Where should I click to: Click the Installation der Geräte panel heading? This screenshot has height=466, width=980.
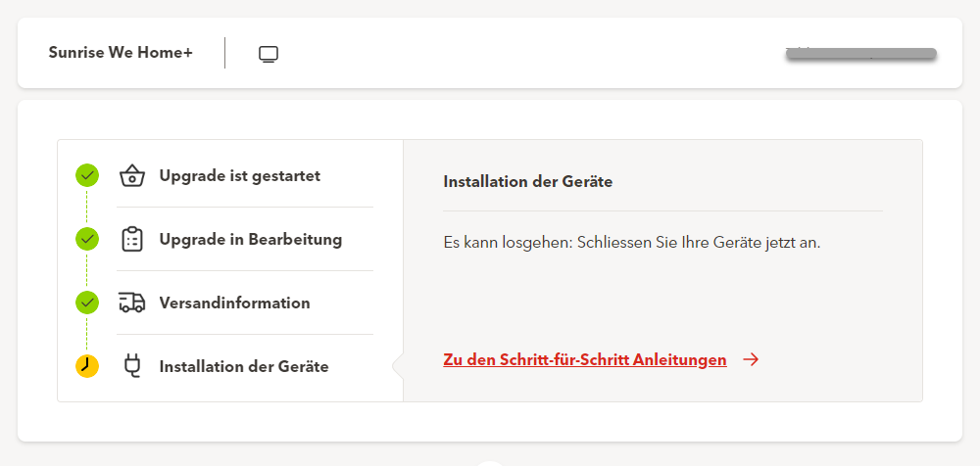click(x=527, y=182)
